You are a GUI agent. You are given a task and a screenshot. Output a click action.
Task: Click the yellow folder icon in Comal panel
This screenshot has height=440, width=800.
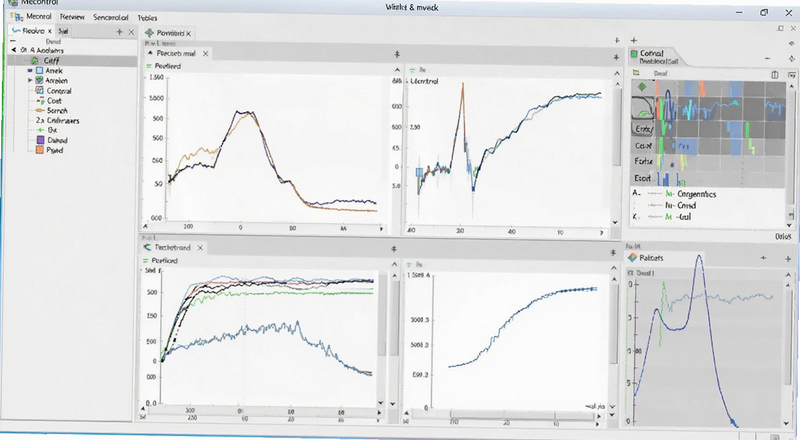tap(636, 73)
